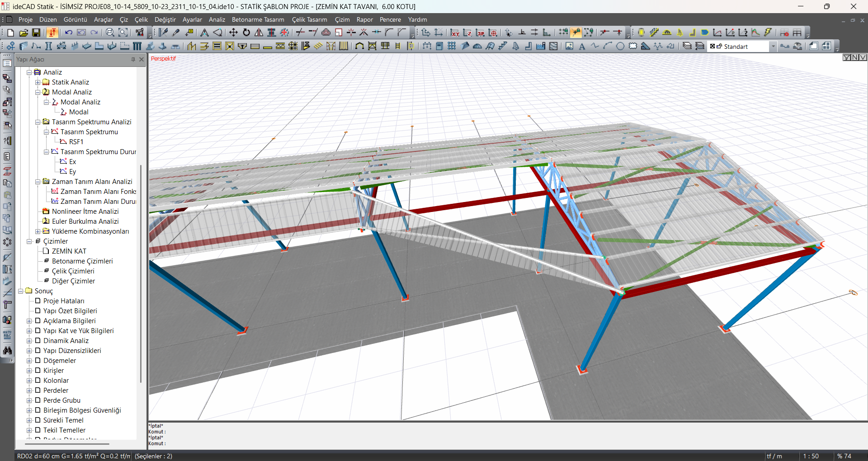This screenshot has height=461, width=868.
Task: Open the Çelik Tasarım menu
Action: (309, 19)
